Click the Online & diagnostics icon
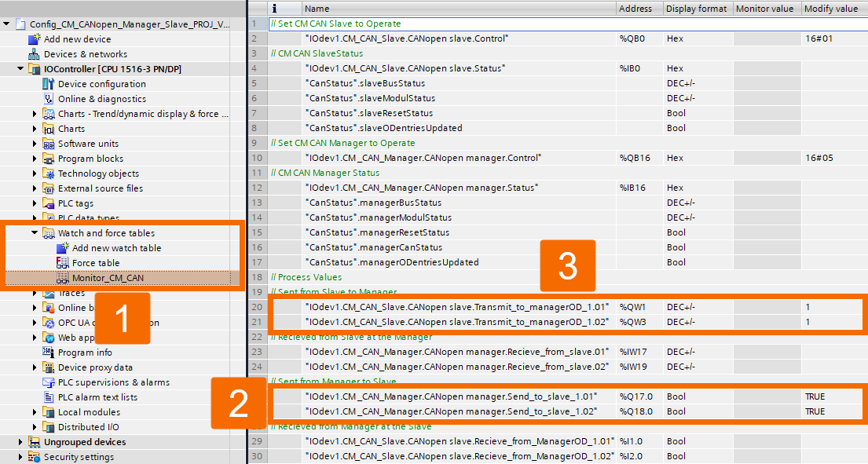This screenshot has height=464, width=868. tap(49, 98)
